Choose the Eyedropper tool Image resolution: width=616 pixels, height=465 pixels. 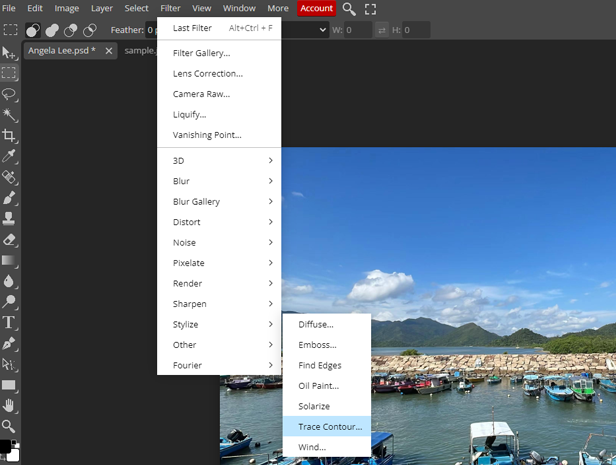point(9,157)
